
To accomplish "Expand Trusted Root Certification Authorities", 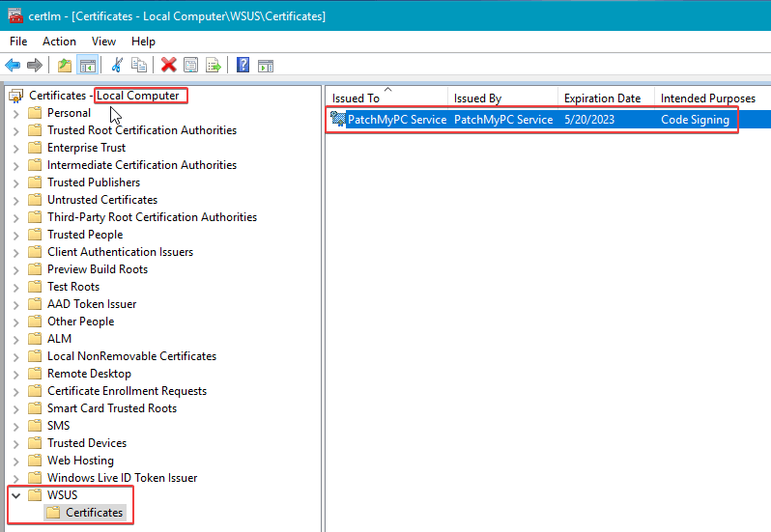I will [16, 131].
